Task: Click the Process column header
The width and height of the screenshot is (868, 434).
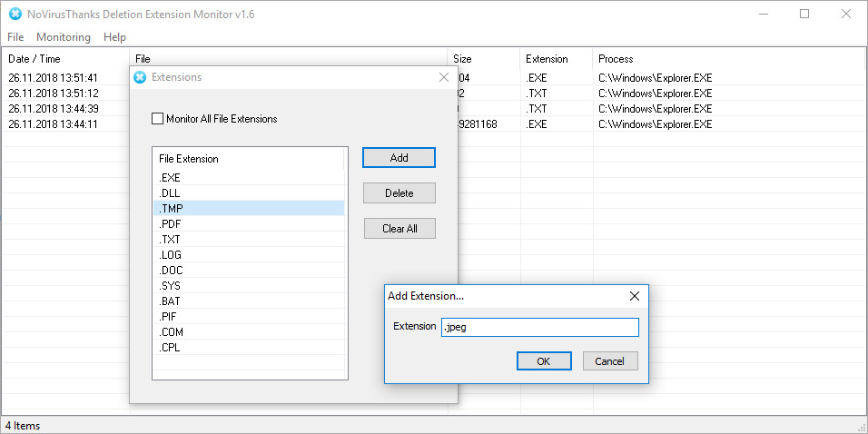Action: click(x=730, y=59)
